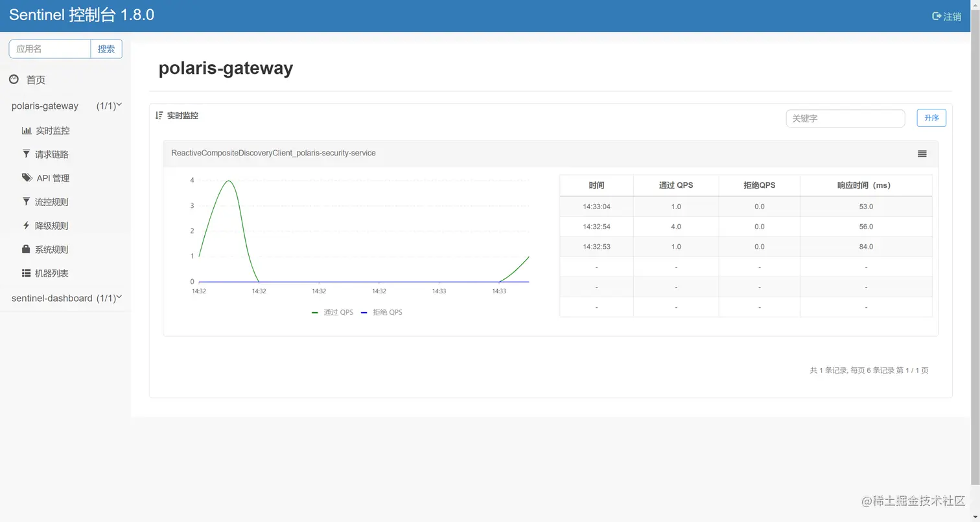Click the bar chart icon beside 实时监控
Viewport: 980px width, 522px height.
click(x=27, y=130)
